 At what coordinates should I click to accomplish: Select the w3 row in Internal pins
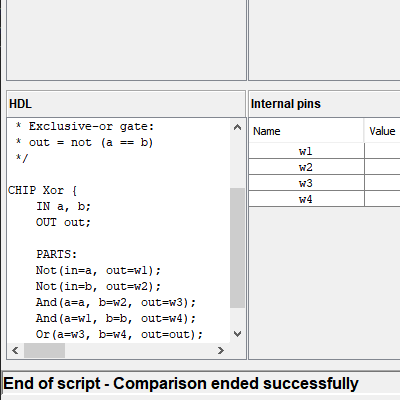tap(324, 183)
